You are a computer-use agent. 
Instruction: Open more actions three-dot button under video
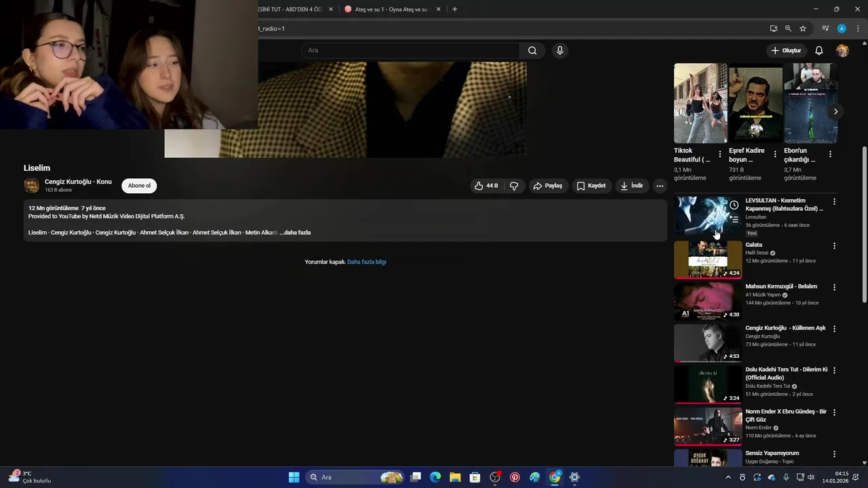[x=659, y=186]
